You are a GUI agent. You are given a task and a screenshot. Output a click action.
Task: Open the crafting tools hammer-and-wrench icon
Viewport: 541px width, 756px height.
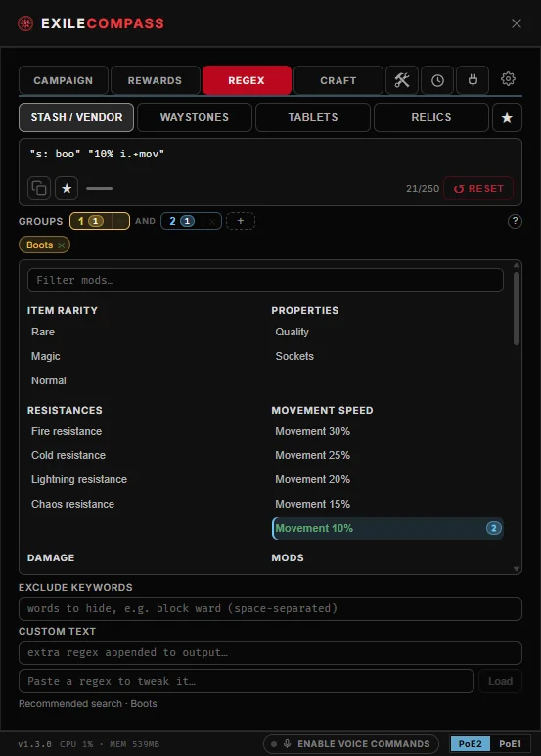pyautogui.click(x=402, y=80)
